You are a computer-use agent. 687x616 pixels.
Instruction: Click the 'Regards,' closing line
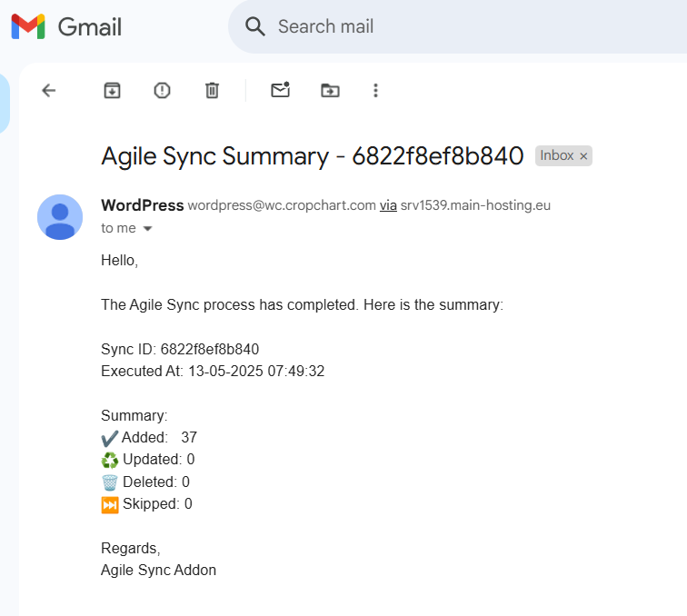click(x=131, y=548)
